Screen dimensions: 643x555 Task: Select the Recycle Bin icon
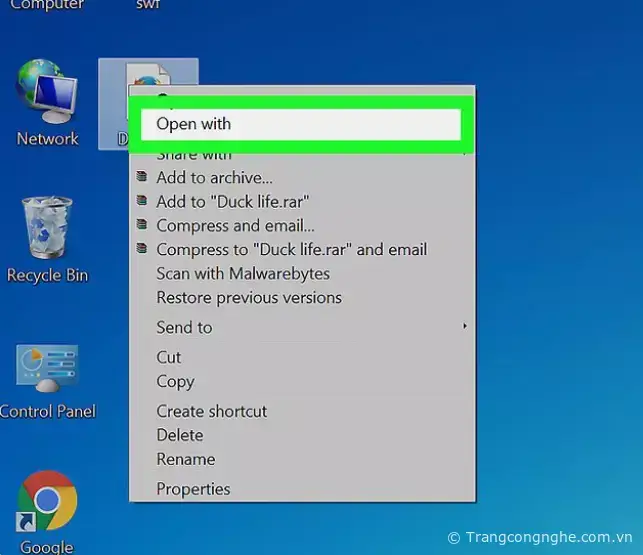pyautogui.click(x=46, y=230)
